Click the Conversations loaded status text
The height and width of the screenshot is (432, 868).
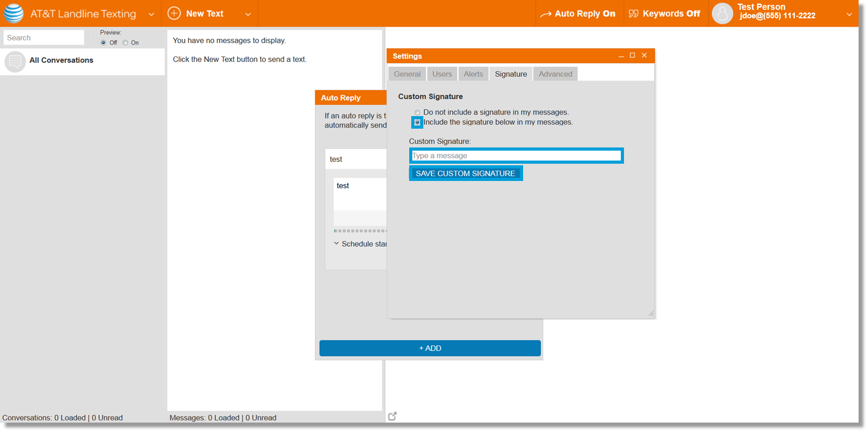63,418
